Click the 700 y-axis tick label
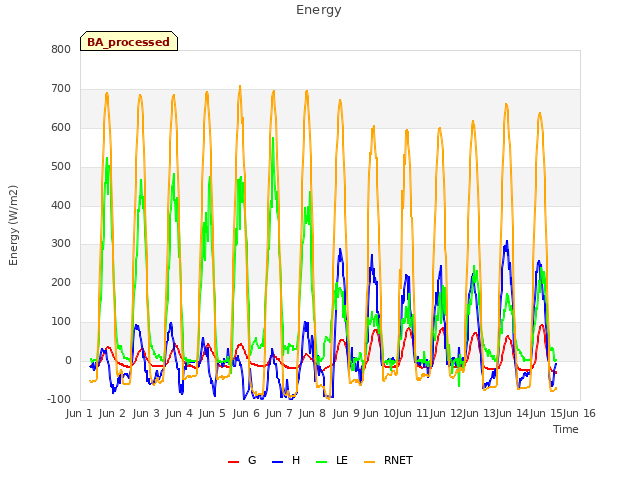640x480 pixels. (x=61, y=89)
